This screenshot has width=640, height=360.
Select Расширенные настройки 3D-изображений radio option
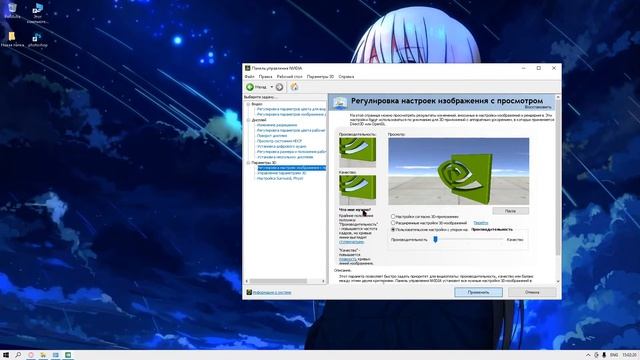[x=393, y=223]
